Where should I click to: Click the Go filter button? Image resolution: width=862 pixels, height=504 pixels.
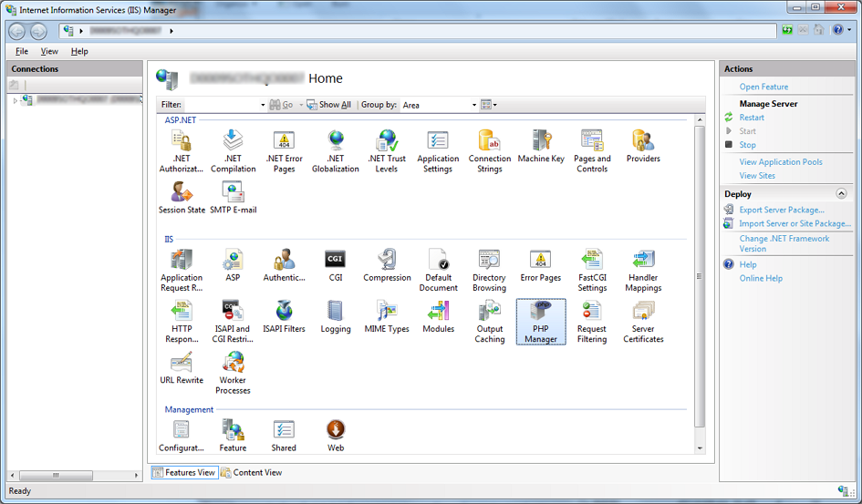pyautogui.click(x=281, y=105)
